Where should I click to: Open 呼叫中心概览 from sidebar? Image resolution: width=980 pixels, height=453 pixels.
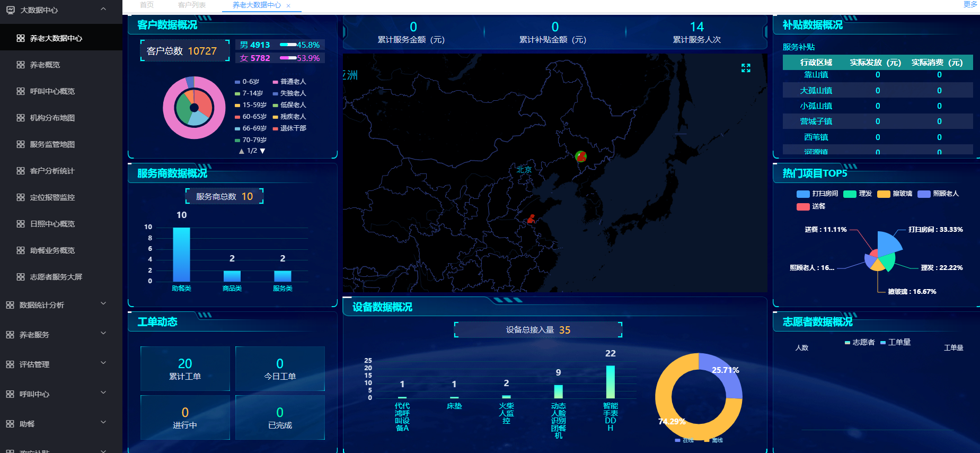click(x=52, y=91)
